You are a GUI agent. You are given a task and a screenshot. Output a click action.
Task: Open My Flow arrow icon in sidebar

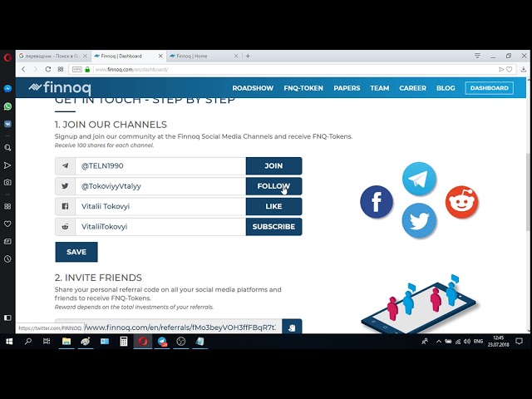click(7, 165)
